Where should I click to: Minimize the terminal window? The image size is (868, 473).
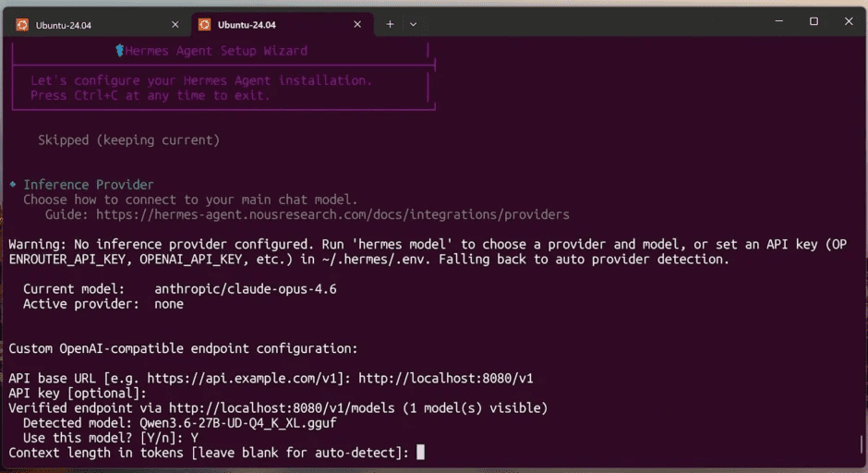(x=778, y=21)
